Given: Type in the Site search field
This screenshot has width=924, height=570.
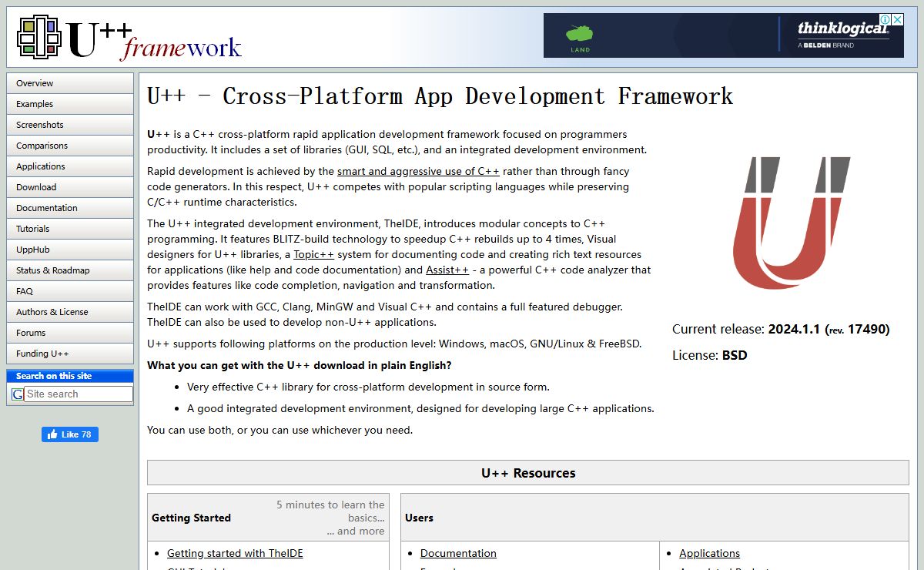Looking at the screenshot, I should point(78,394).
